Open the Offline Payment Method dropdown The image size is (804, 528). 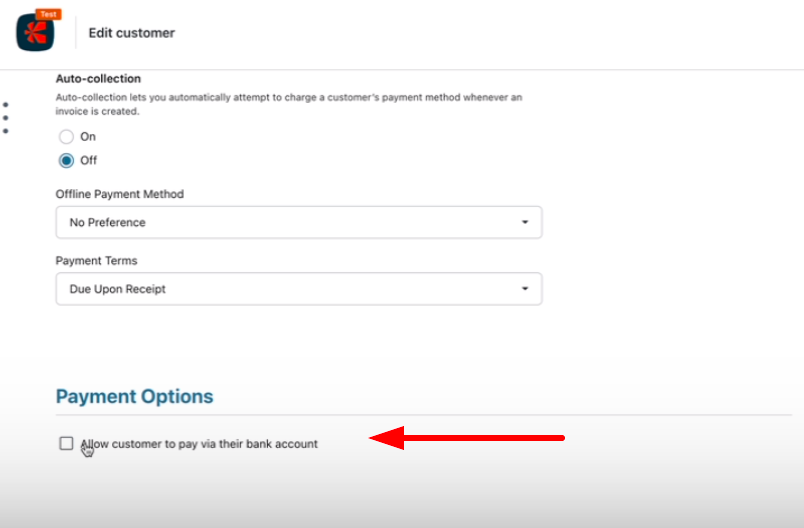(298, 222)
